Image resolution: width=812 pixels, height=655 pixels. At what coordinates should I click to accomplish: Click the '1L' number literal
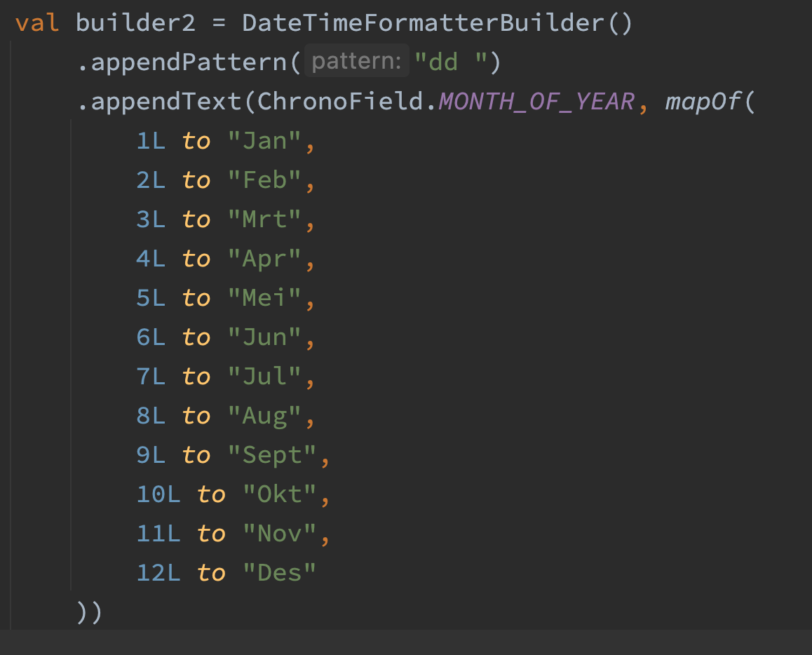(x=151, y=141)
